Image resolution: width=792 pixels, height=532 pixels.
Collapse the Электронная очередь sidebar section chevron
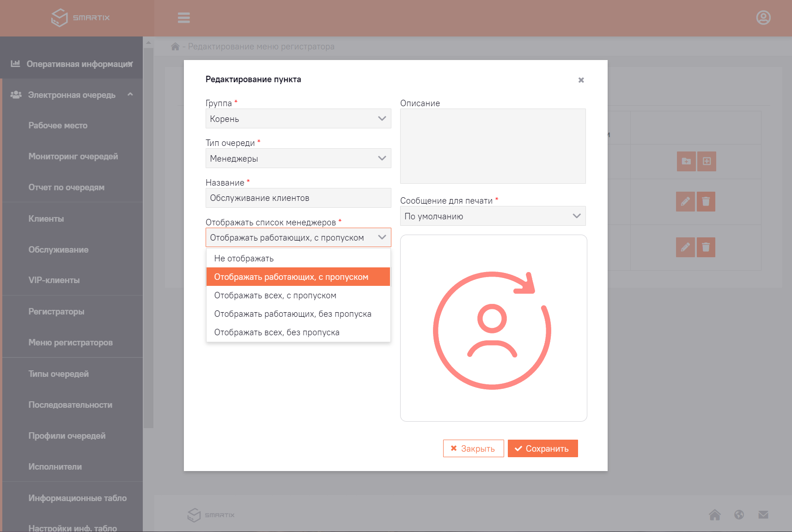130,94
